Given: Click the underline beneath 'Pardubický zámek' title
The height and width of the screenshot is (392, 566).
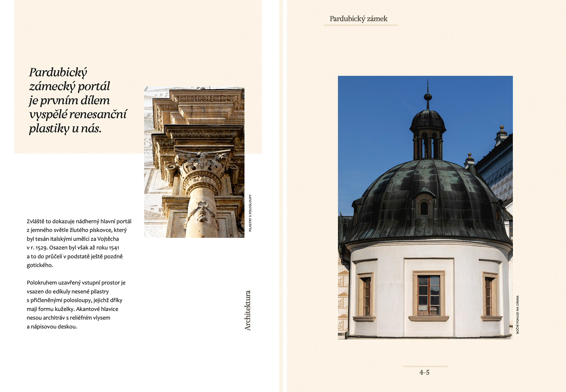Looking at the screenshot, I should [361, 25].
